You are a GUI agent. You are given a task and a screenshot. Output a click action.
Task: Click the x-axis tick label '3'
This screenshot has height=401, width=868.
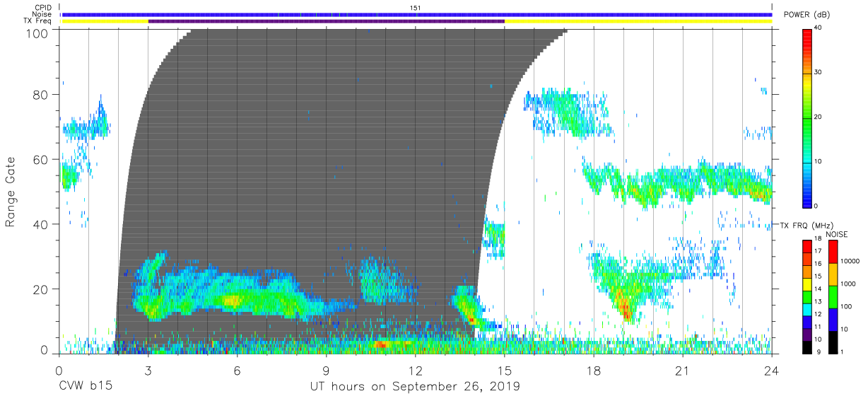148,370
